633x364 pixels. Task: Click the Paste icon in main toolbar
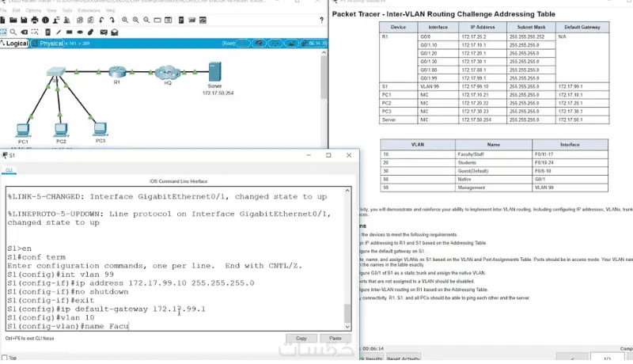tap(91, 20)
